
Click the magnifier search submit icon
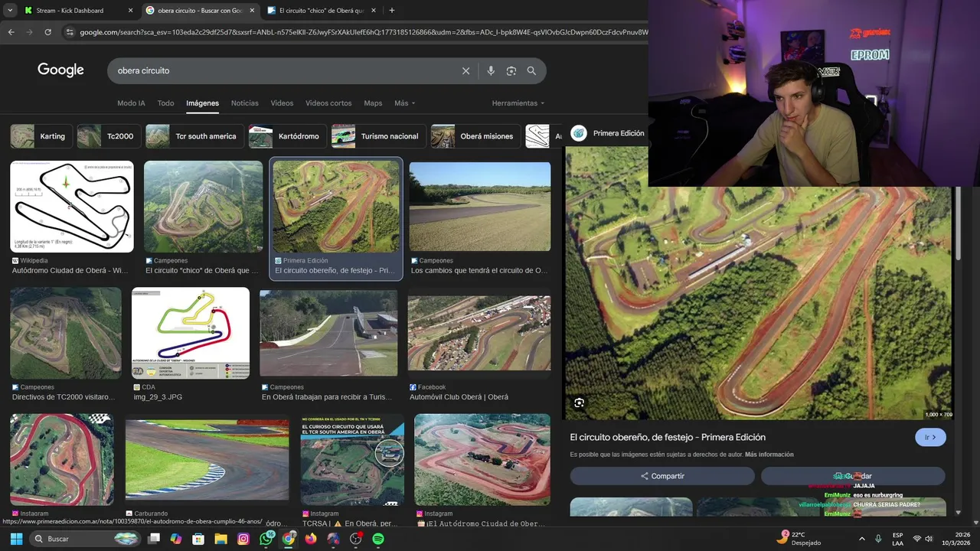click(531, 70)
